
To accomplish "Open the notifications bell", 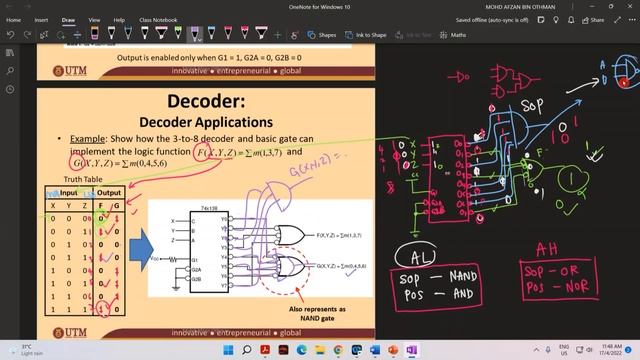I will click(571, 20).
